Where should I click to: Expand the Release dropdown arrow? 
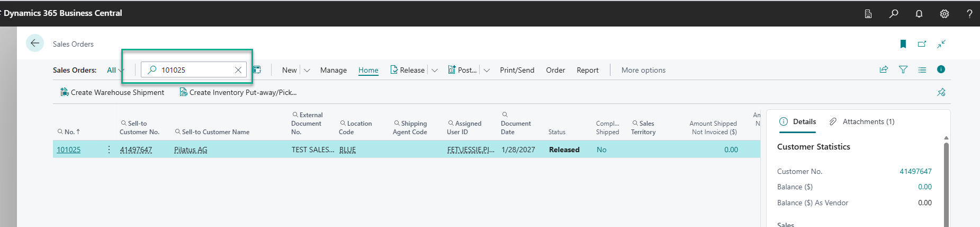tap(435, 70)
